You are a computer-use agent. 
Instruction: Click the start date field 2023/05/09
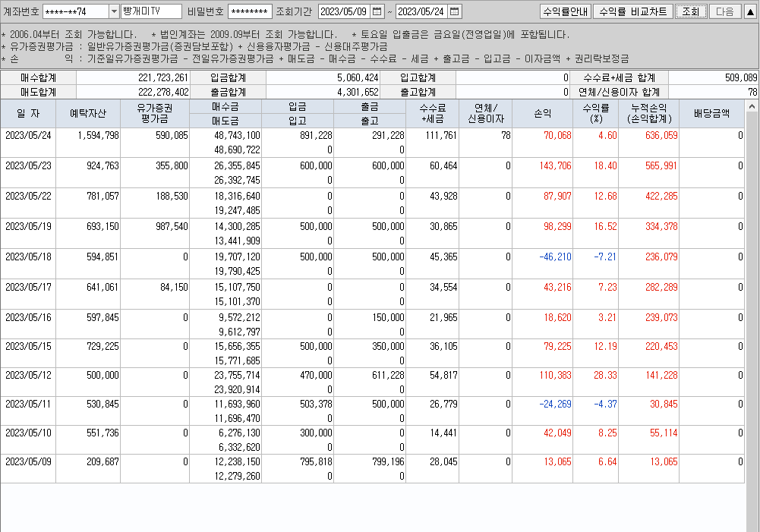click(344, 11)
